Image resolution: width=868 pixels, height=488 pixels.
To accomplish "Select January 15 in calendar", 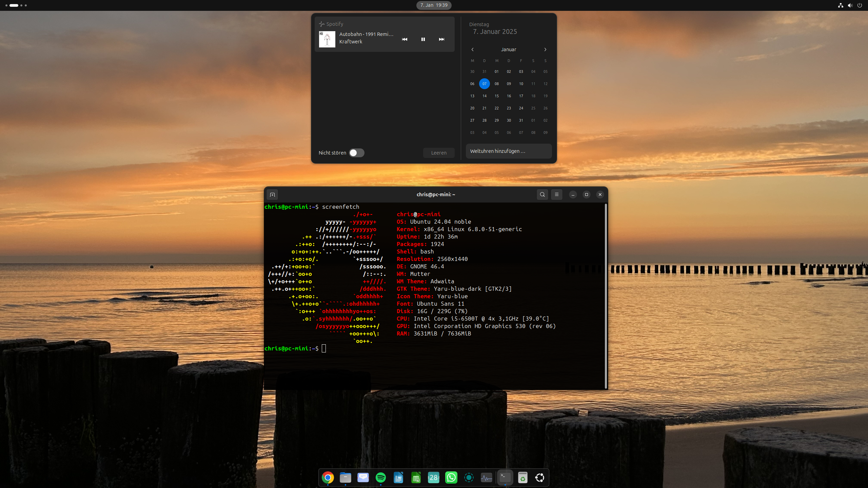I will pyautogui.click(x=496, y=96).
